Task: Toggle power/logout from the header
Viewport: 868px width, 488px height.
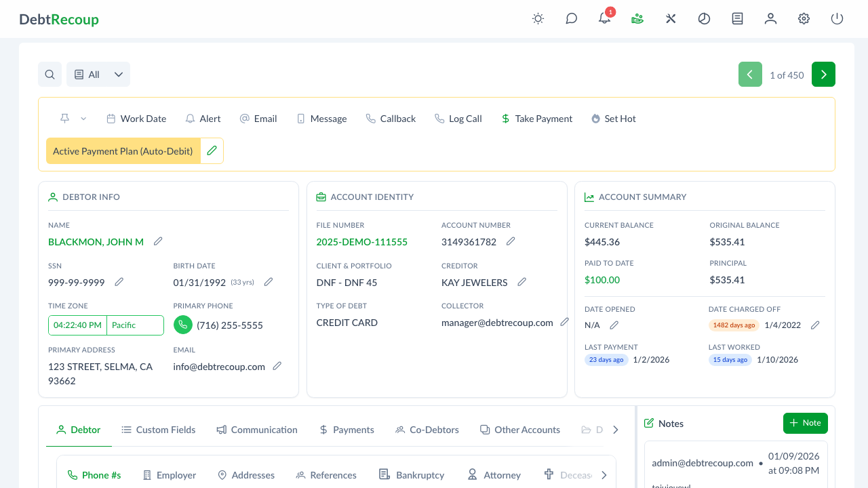Action: click(837, 18)
